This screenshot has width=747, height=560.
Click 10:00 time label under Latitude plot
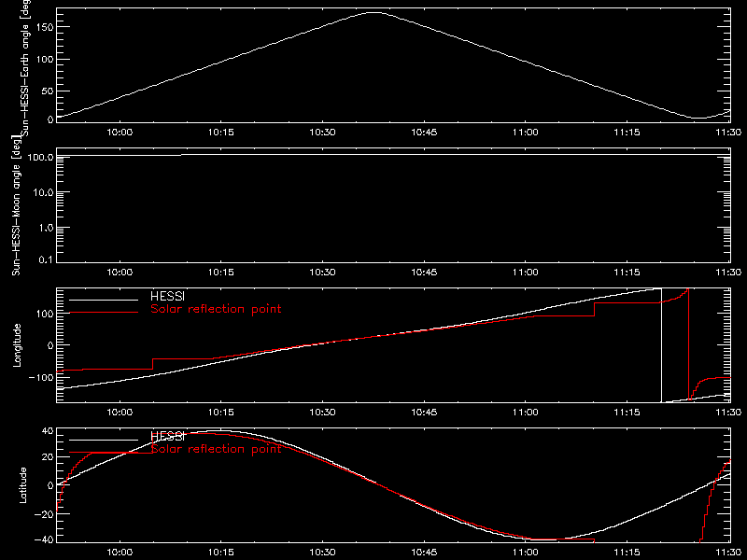point(120,553)
